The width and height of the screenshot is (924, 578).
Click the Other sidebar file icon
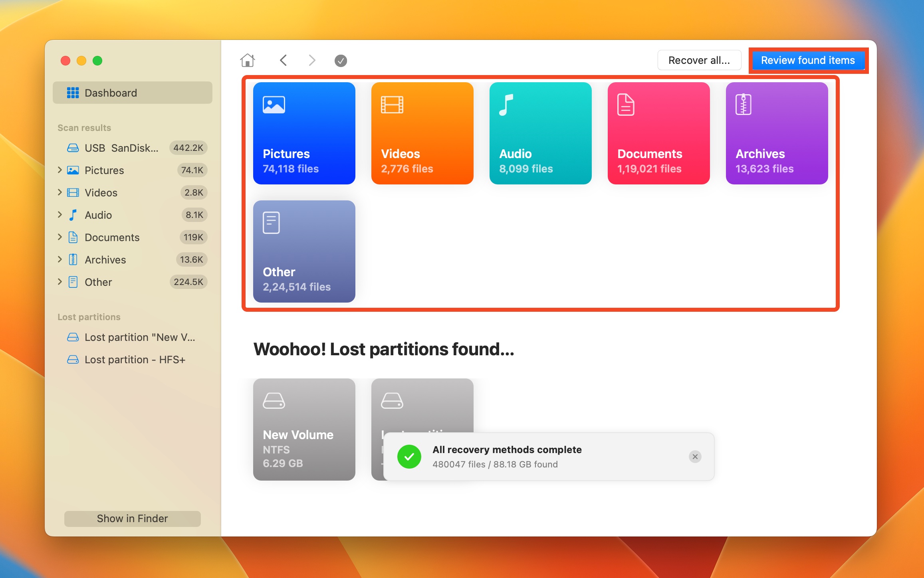73,282
